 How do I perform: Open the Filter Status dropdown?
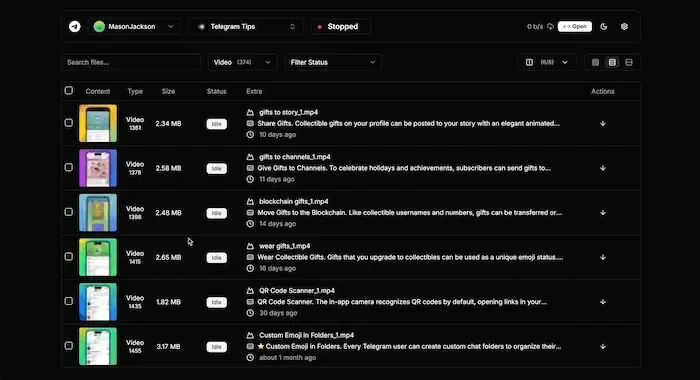pyautogui.click(x=333, y=63)
